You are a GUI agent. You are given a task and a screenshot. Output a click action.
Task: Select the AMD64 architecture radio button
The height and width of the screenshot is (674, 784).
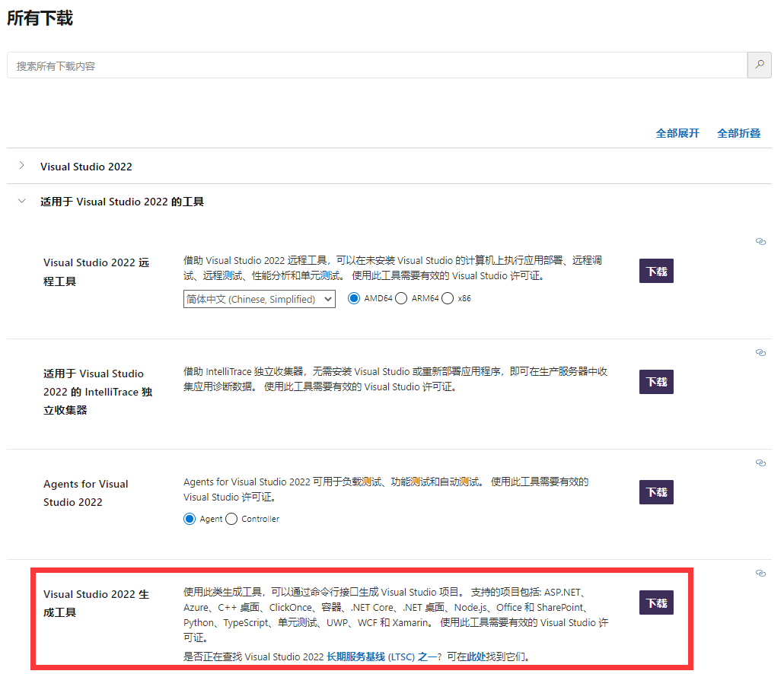pos(353,298)
